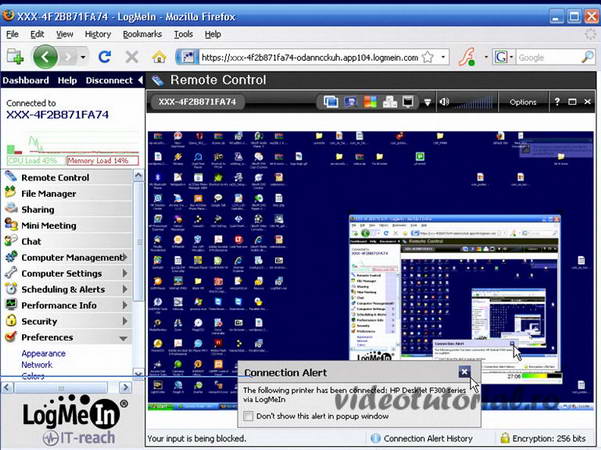Close the Connection Alert popup
Image resolution: width=601 pixels, height=450 pixels.
464,371
